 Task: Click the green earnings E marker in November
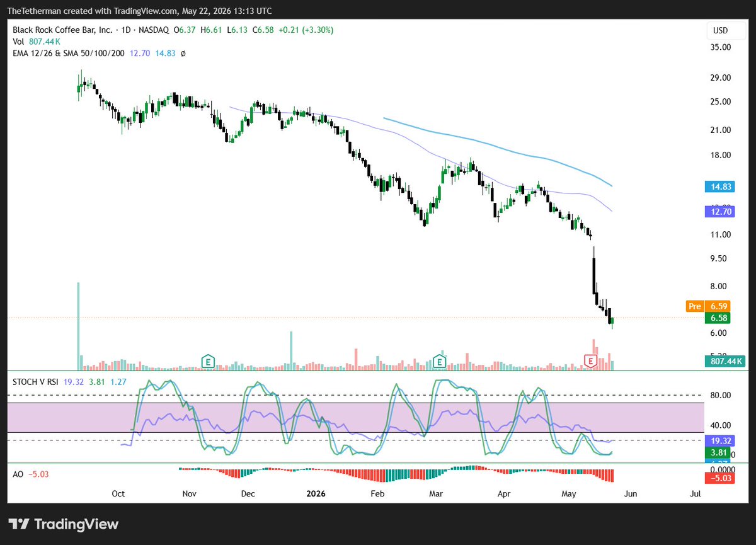pos(208,361)
